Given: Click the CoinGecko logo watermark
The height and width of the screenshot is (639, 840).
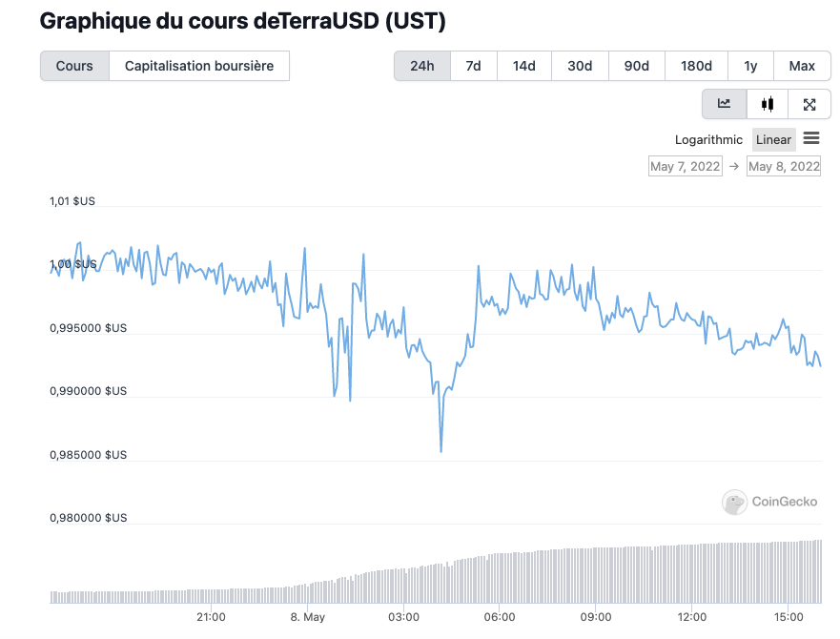Looking at the screenshot, I should 770,502.
